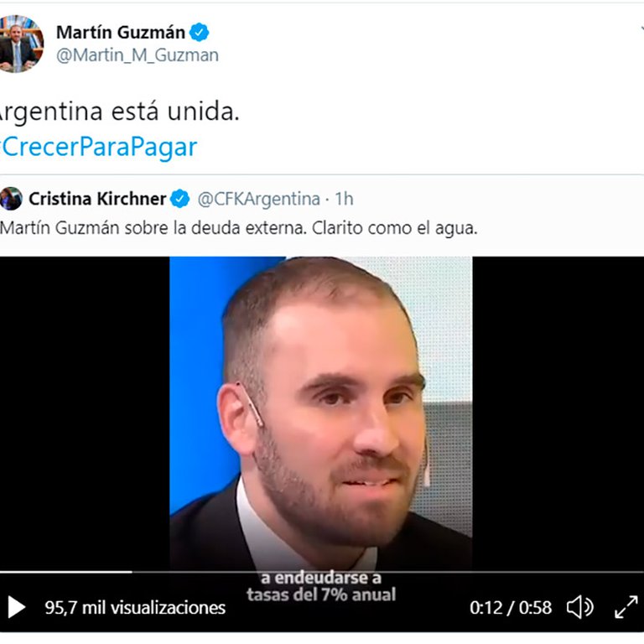Mute the video with speaker icon
644x644 pixels.
pyautogui.click(x=580, y=607)
